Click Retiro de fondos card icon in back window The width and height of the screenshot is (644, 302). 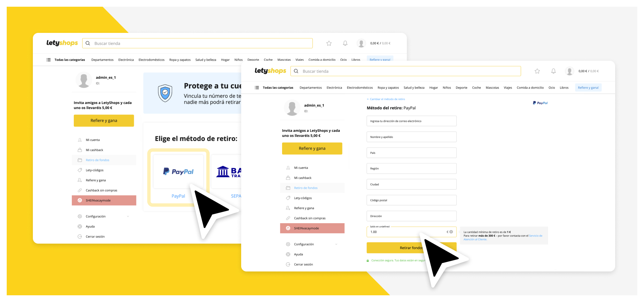[79, 160]
